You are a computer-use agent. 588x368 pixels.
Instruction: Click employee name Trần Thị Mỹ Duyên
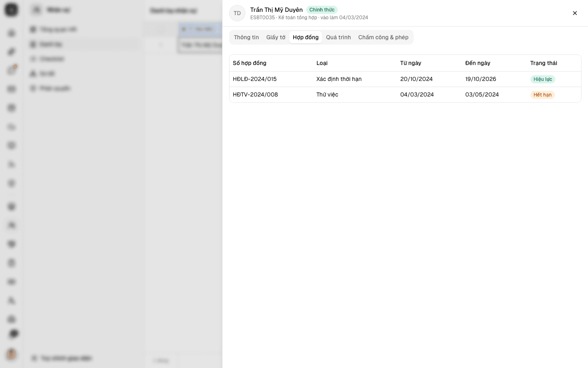pos(276,10)
